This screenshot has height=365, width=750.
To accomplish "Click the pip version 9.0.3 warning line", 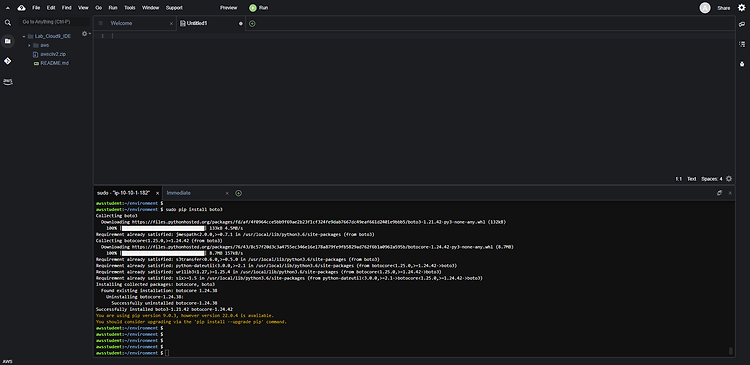I will click(x=185, y=316).
